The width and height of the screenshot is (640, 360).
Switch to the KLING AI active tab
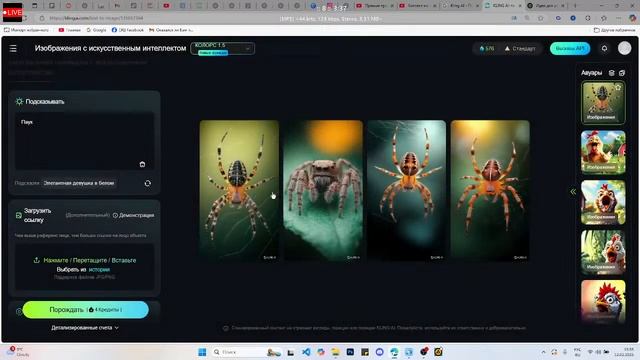pos(503,6)
